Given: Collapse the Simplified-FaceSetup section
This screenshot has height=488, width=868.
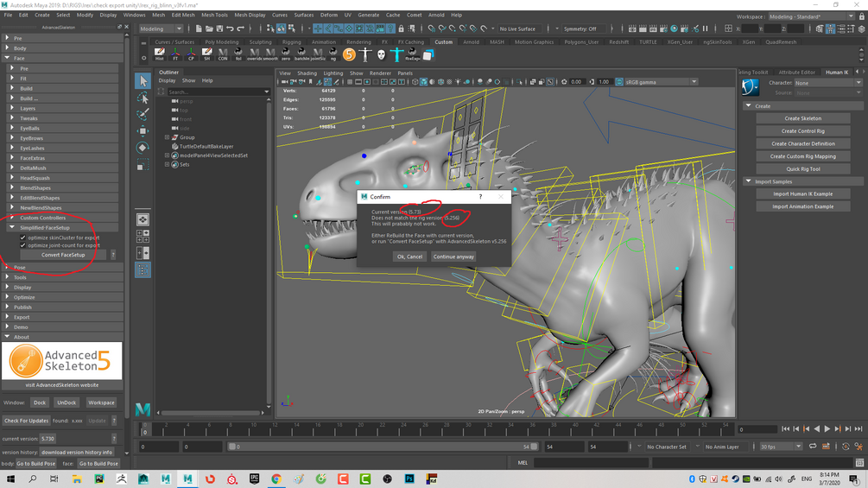Looking at the screenshot, I should tap(12, 227).
